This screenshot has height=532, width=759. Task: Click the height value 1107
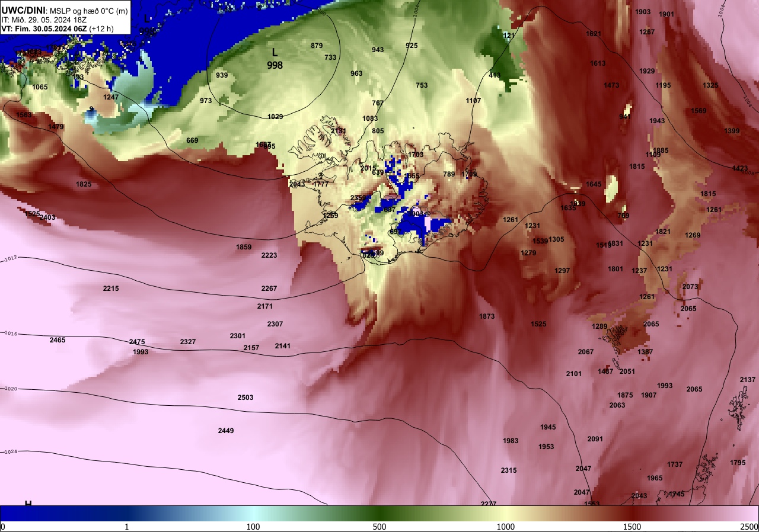click(473, 101)
